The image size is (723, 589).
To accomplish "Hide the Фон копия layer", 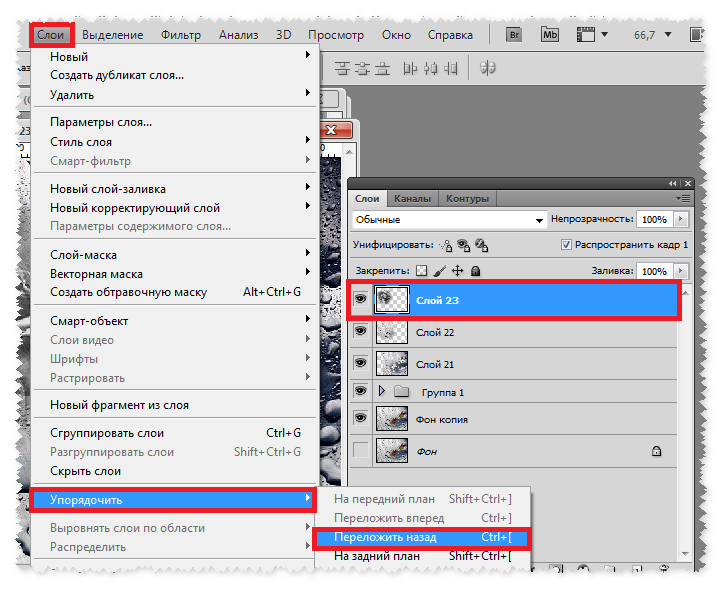I will pyautogui.click(x=360, y=418).
